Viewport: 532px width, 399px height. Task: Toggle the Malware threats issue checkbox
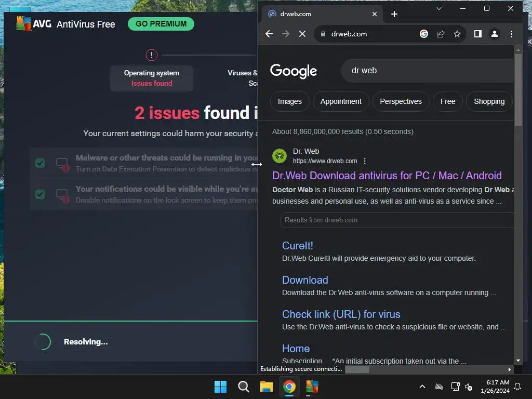point(40,163)
